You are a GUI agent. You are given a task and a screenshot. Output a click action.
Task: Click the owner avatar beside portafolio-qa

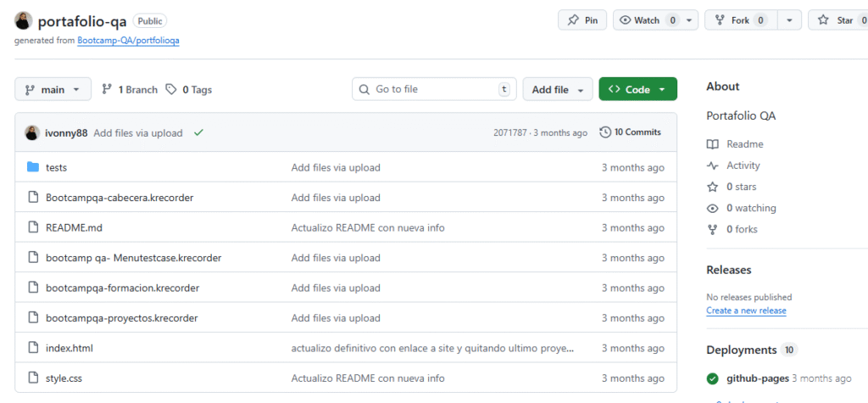point(23,20)
